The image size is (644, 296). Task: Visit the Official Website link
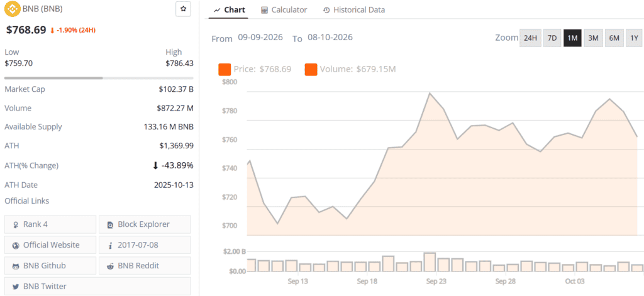click(50, 244)
